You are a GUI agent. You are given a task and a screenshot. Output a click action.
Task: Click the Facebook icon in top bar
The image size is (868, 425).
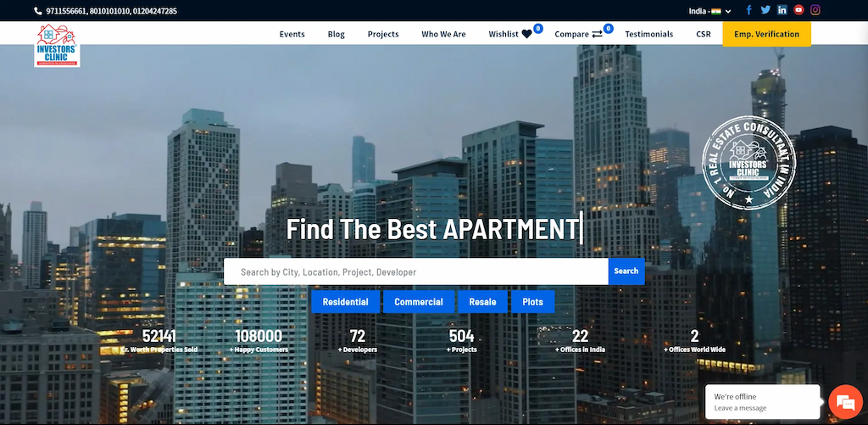pyautogui.click(x=748, y=10)
